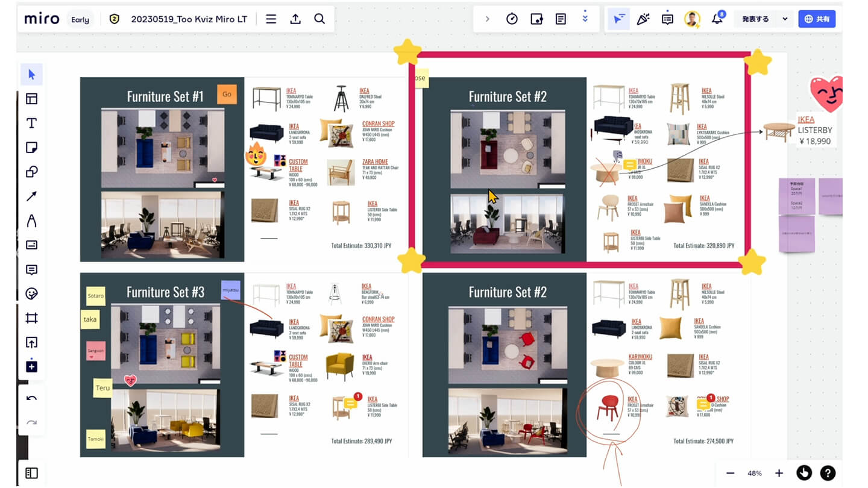Open the help question mark

pos(828,474)
